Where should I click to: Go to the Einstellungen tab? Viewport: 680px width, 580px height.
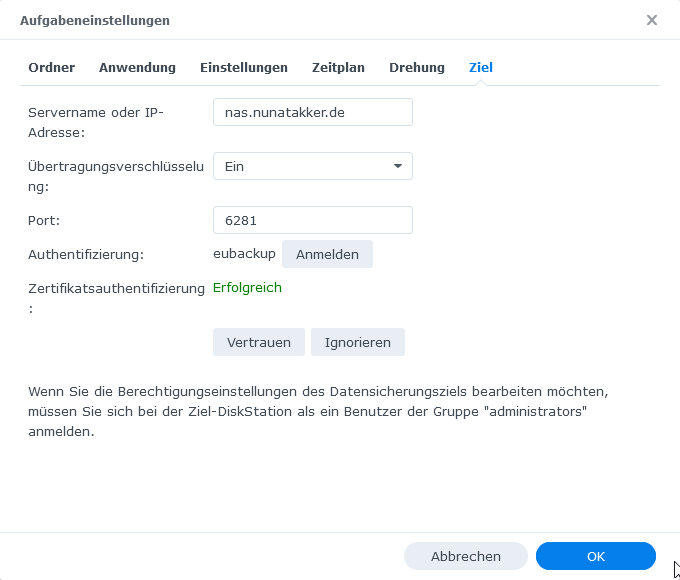click(x=244, y=68)
